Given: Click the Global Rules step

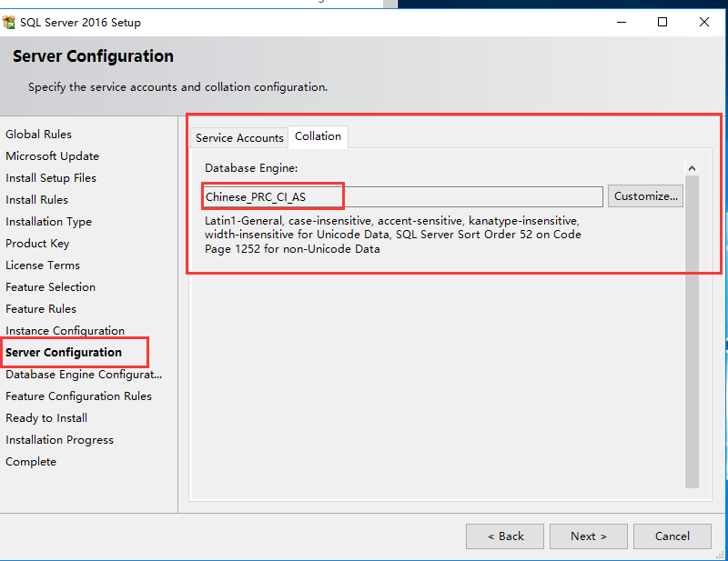Looking at the screenshot, I should tap(38, 135).
